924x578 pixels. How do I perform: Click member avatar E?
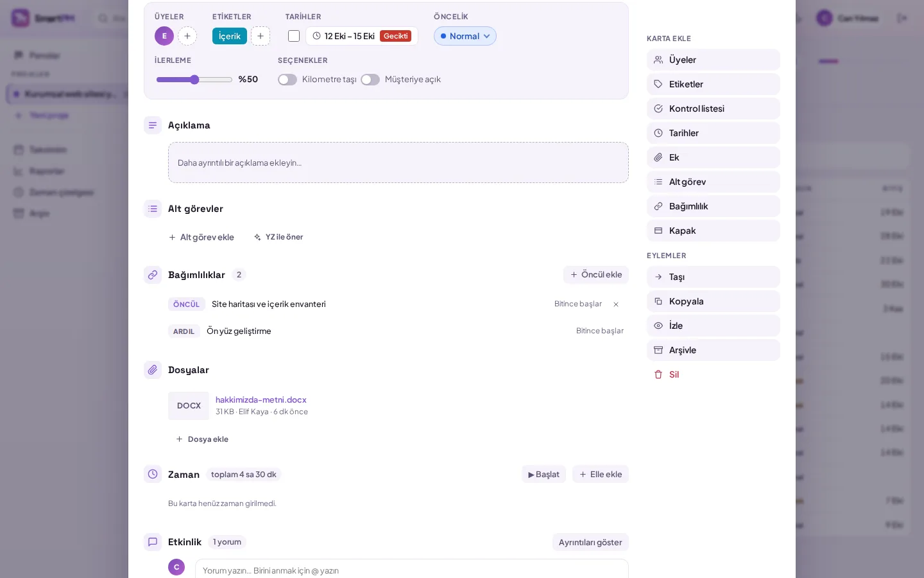tap(164, 36)
